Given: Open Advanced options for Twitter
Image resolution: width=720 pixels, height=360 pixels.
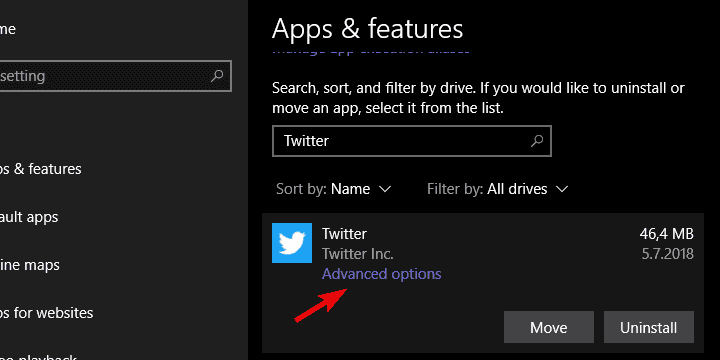Looking at the screenshot, I should pyautogui.click(x=382, y=274).
